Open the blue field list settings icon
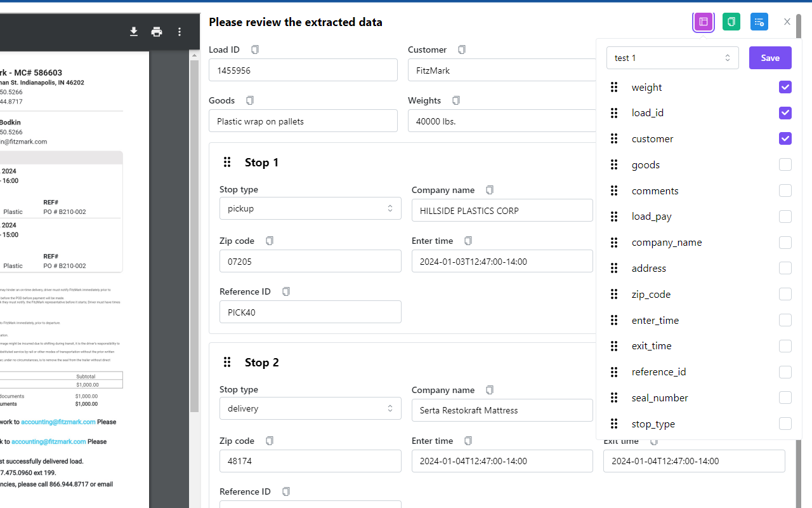812x508 pixels. point(759,22)
